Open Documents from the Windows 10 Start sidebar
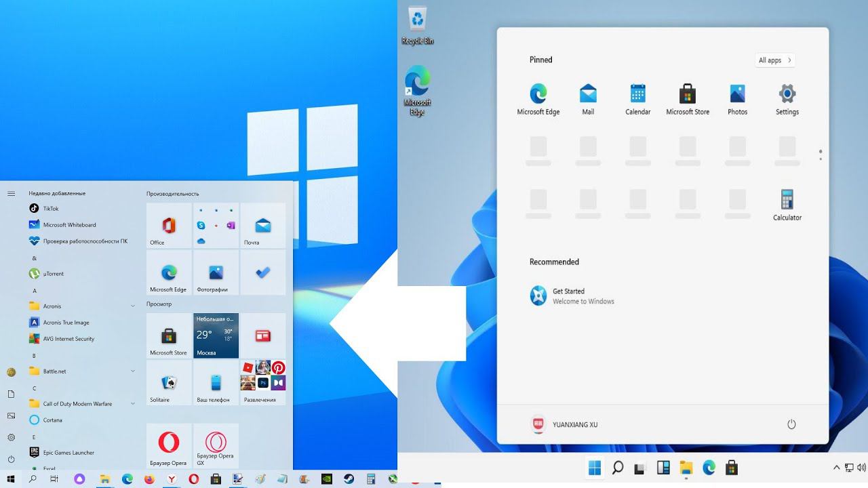 (11, 394)
